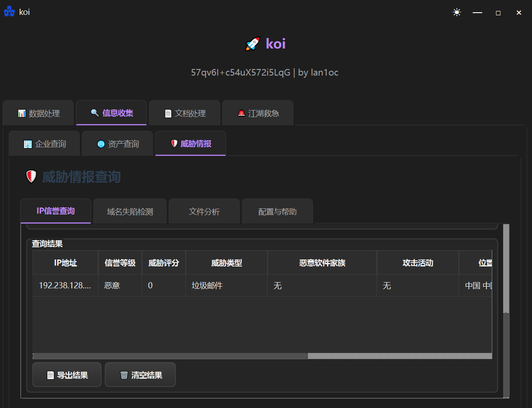Image resolution: width=532 pixels, height=408 pixels.
Task: Open the 文件分析 tab
Action: pos(204,212)
